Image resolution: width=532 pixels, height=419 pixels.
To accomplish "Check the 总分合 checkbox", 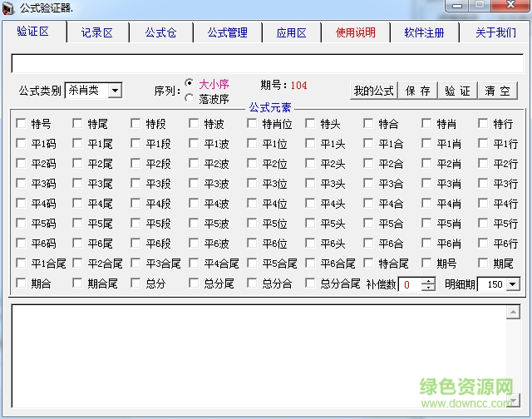I will tap(252, 283).
